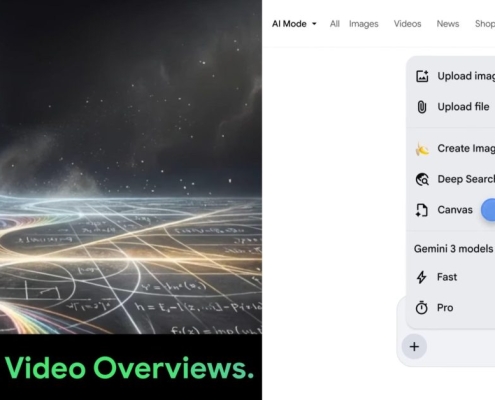Click the stopwatch Pro icon
This screenshot has width=495, height=400.
(x=421, y=307)
